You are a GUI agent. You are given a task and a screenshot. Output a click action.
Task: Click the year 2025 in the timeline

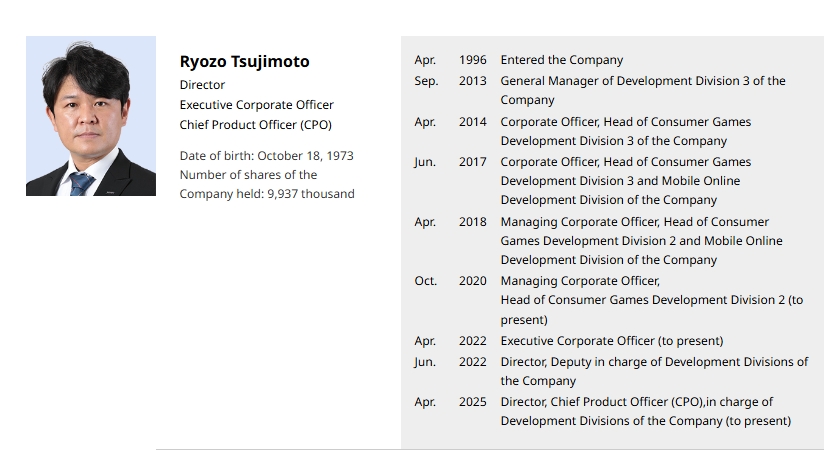472,401
